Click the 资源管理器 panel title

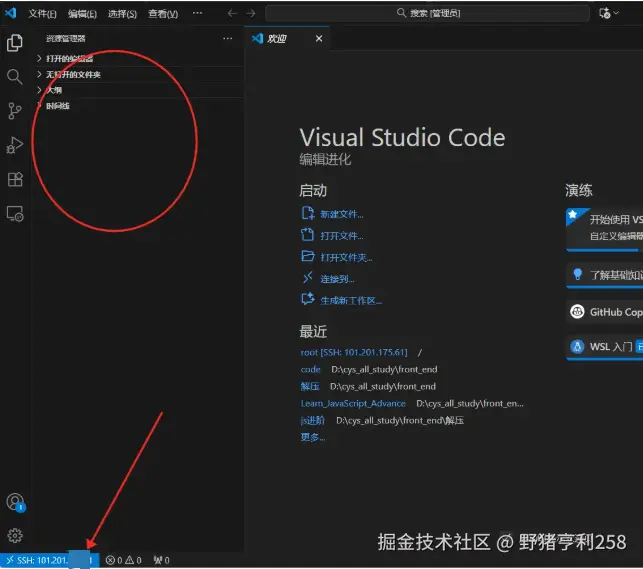pyautogui.click(x=66, y=39)
